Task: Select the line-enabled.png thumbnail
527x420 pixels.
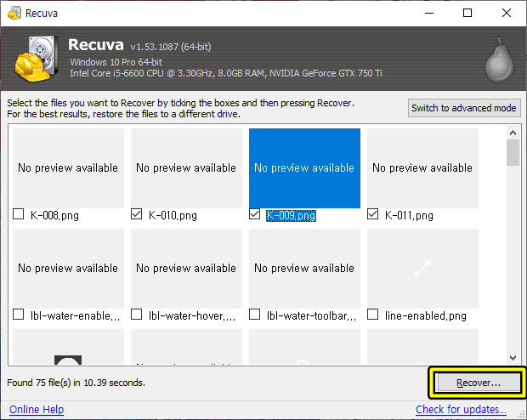Action: (x=422, y=269)
